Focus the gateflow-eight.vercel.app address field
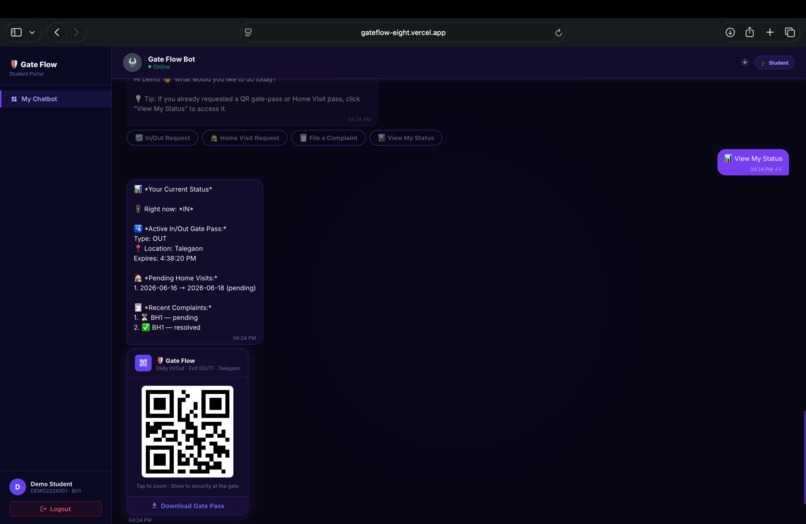806x524 pixels. tap(403, 32)
